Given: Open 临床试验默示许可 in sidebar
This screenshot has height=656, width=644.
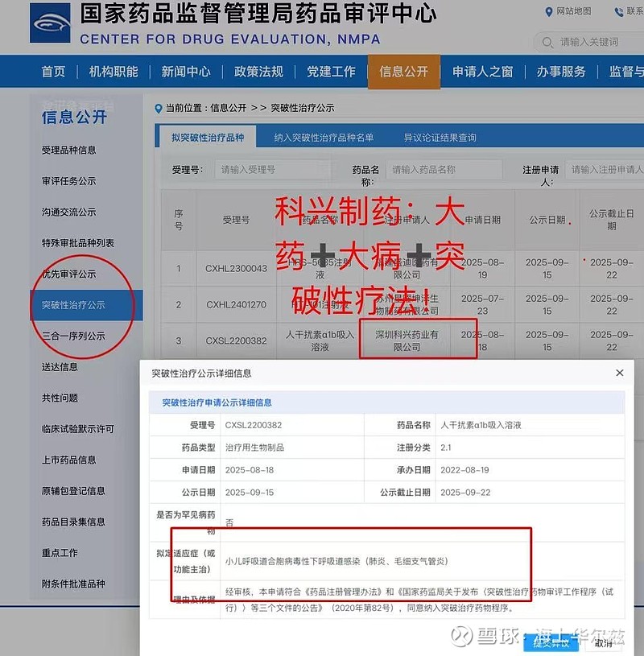Looking at the screenshot, I should tap(78, 429).
